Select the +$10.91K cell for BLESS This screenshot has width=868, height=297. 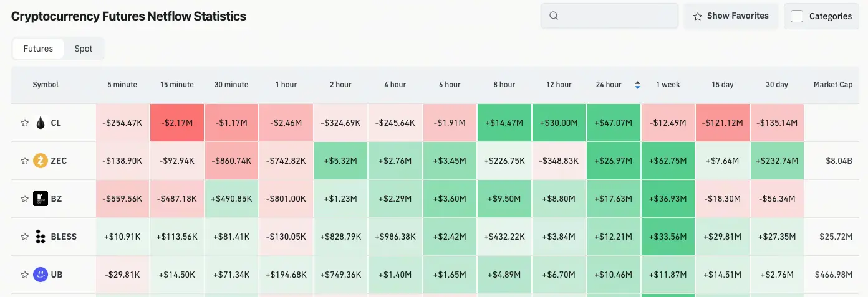(x=122, y=237)
